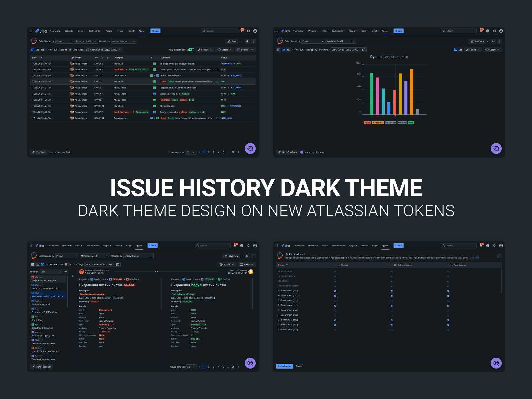The height and width of the screenshot is (399, 532).
Task: Go to page 3 in table view pagination
Action: (x=214, y=152)
